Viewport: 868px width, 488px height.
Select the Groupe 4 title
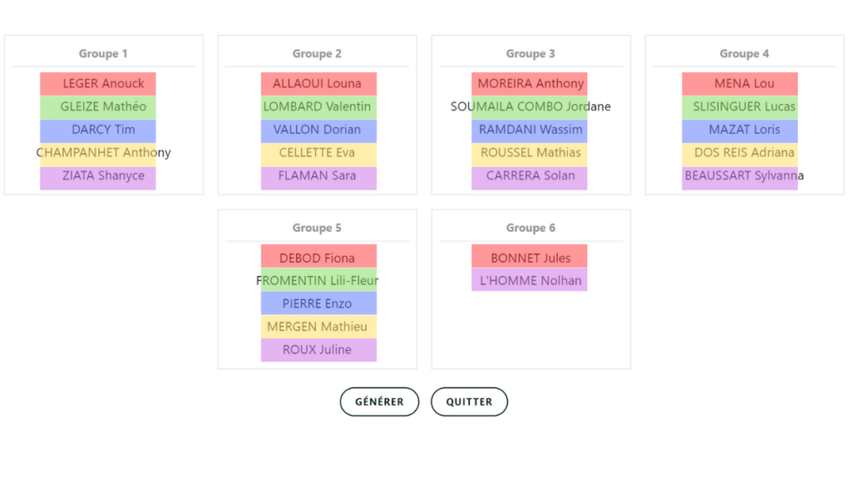click(744, 53)
